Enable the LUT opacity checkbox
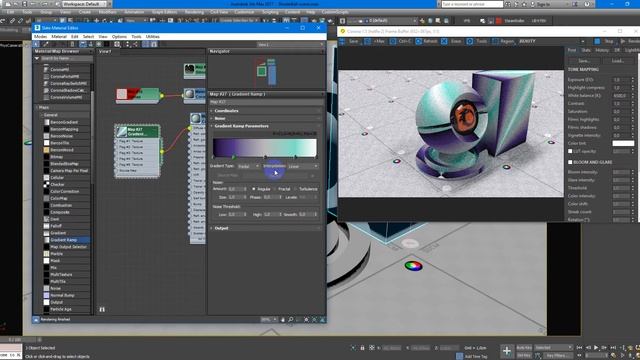Viewport: 640px width, 360px height. pos(570,151)
